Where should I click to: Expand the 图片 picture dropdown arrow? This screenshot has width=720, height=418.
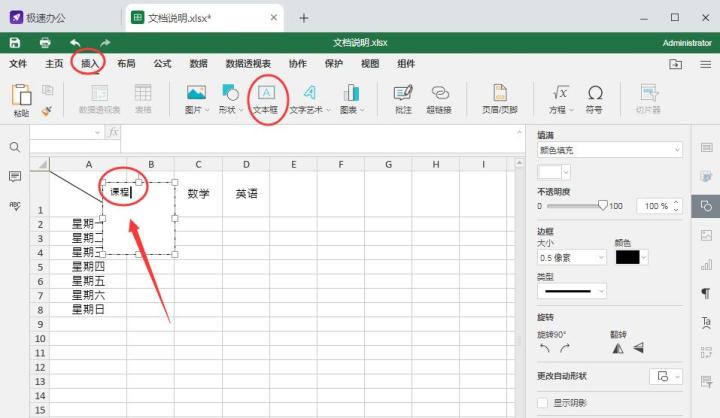(x=207, y=110)
